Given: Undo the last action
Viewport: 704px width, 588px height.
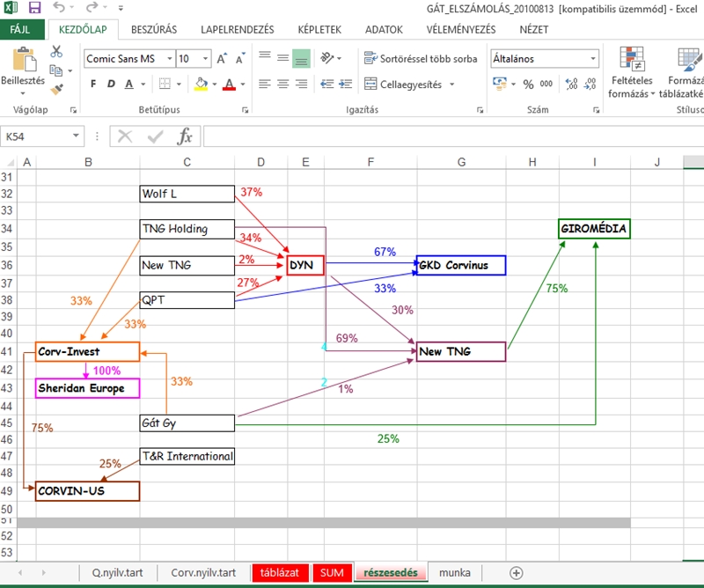Looking at the screenshot, I should (59, 7).
